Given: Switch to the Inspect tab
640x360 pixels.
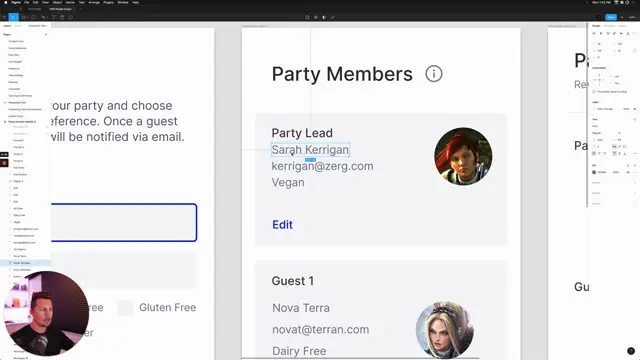Looking at the screenshot, I should pos(622,26).
